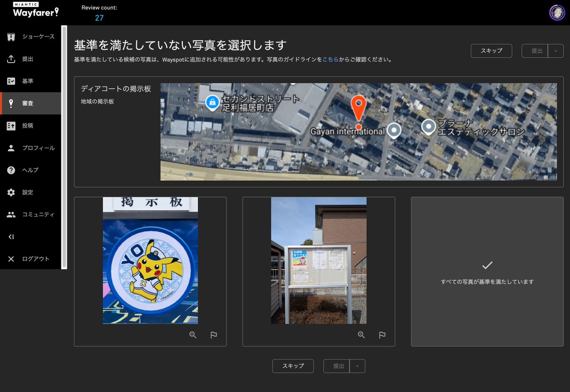Screen dimensions: 570x392
Task: Click the review count value 27
Action: [x=99, y=18]
